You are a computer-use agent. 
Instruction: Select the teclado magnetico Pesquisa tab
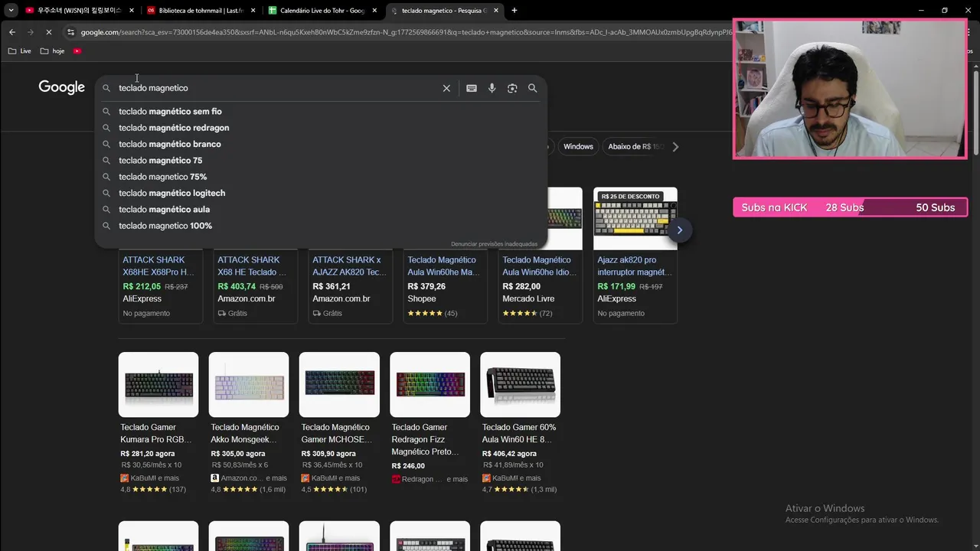click(x=444, y=10)
